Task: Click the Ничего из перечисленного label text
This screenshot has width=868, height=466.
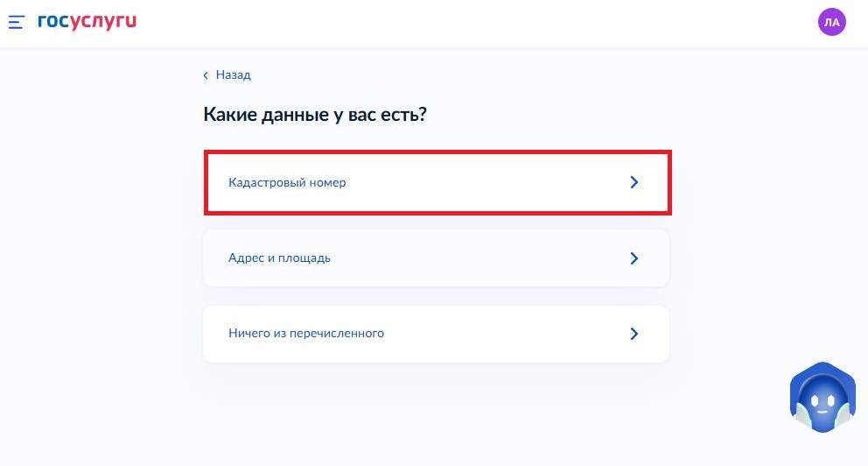Action: (x=306, y=334)
